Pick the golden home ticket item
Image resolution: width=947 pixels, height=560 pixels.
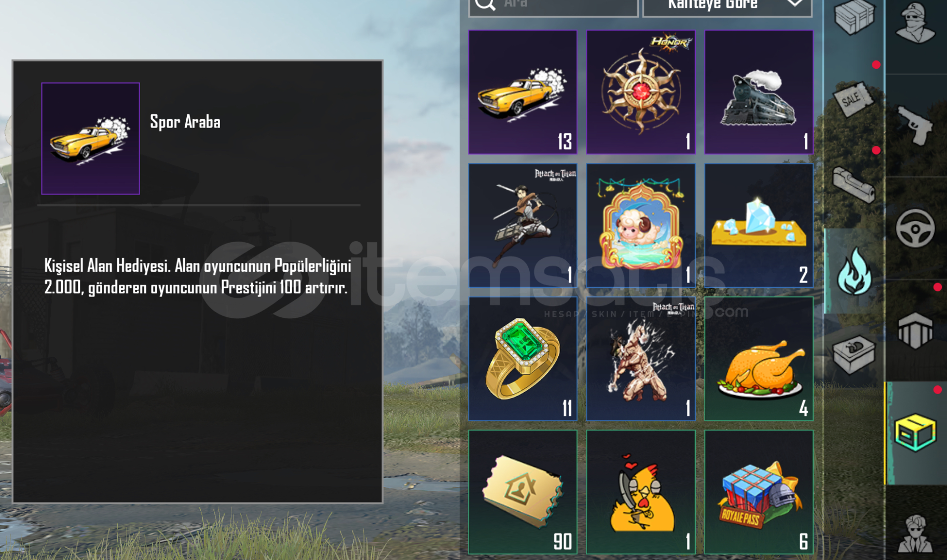pos(523,492)
